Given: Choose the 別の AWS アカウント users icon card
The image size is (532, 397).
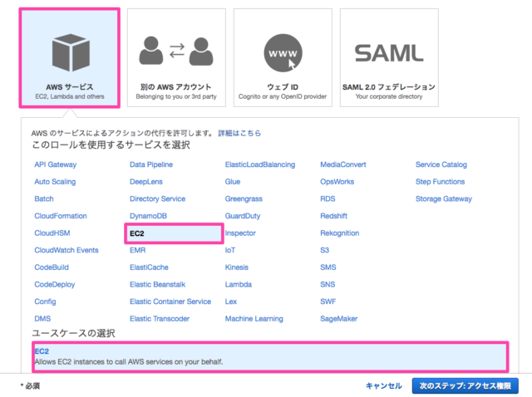Looking at the screenshot, I should pos(176,58).
